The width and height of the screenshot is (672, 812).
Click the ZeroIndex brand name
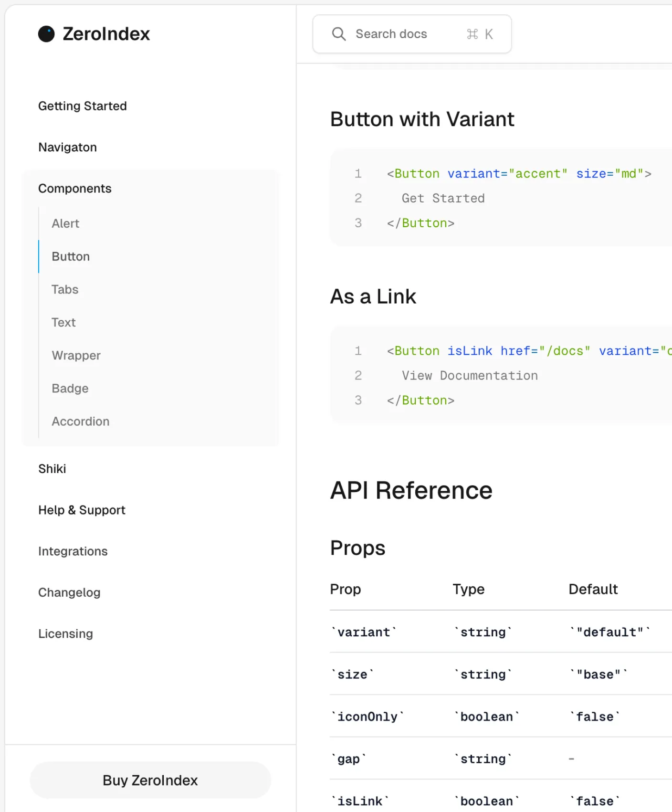point(106,34)
